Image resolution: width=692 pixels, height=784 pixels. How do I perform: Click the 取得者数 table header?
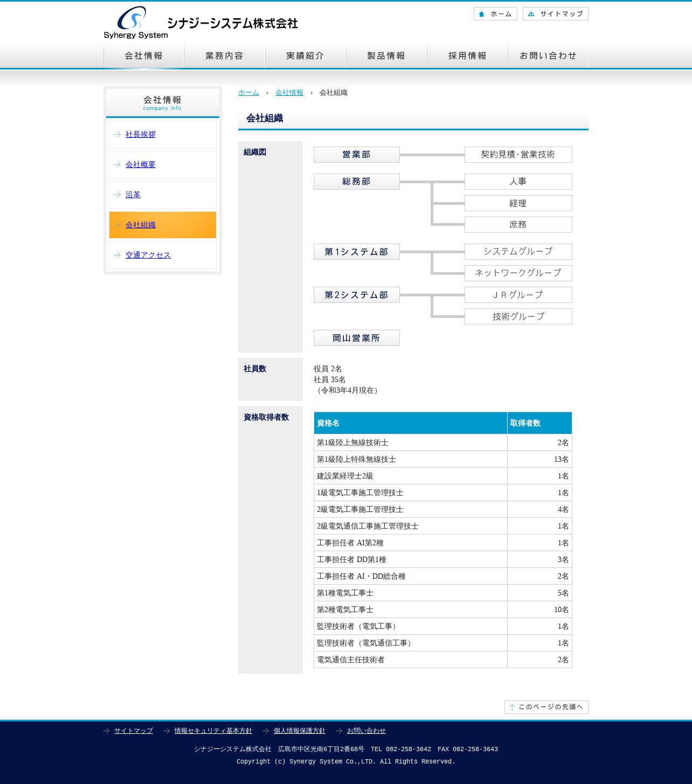(x=539, y=423)
